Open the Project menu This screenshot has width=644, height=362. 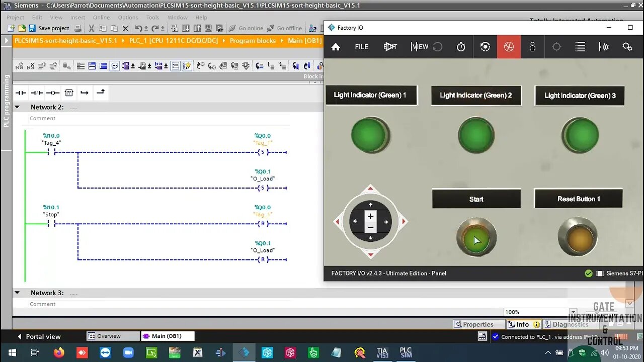point(15,17)
